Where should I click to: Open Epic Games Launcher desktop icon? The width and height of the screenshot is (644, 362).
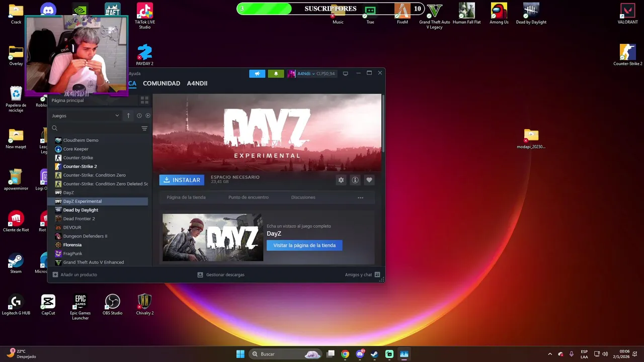tap(80, 307)
